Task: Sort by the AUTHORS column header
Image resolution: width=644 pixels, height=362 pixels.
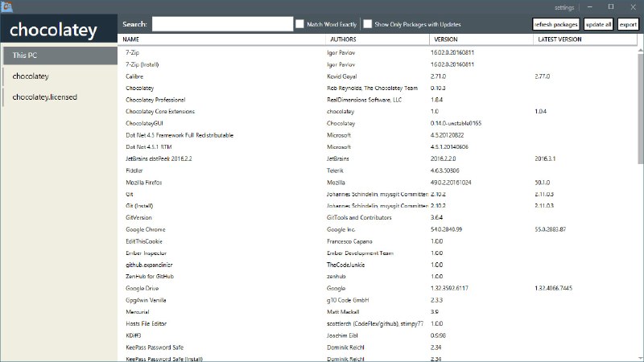Action: click(x=344, y=39)
